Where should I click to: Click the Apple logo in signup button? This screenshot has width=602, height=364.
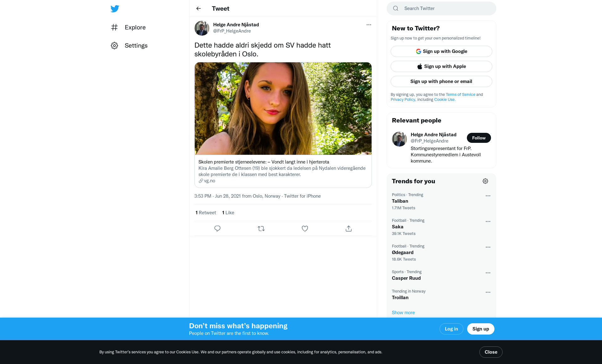(420, 66)
